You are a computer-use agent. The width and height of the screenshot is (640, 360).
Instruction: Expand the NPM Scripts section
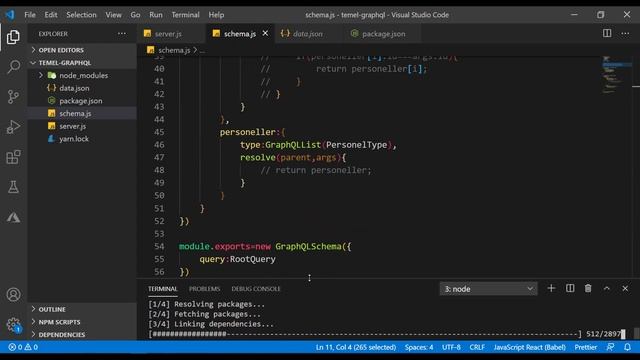[x=82, y=322]
